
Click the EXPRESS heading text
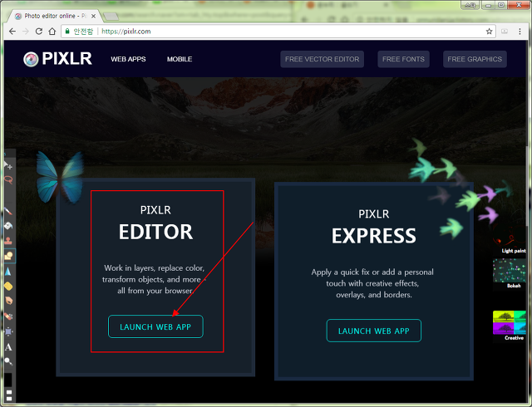[x=373, y=236]
